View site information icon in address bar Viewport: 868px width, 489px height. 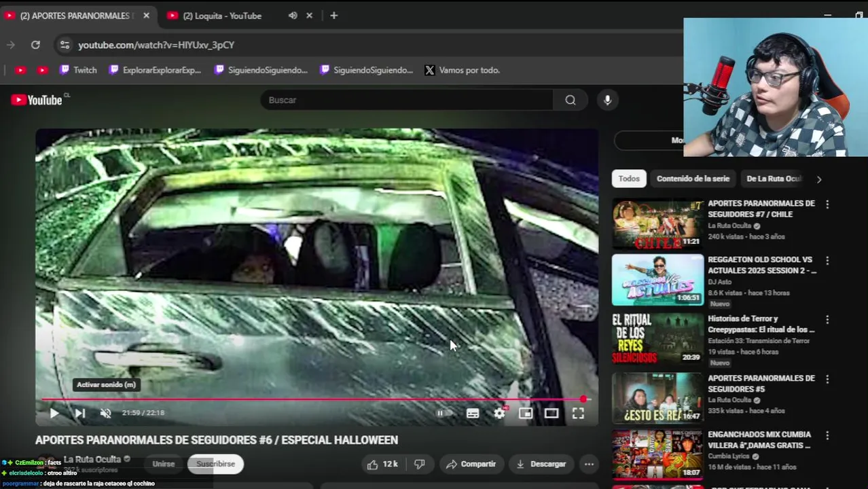[65, 45]
